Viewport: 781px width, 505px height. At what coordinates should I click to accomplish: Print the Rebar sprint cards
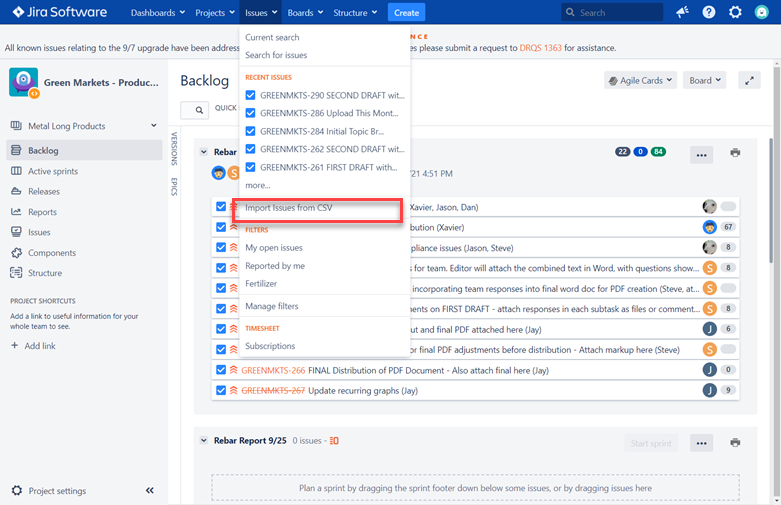(735, 152)
